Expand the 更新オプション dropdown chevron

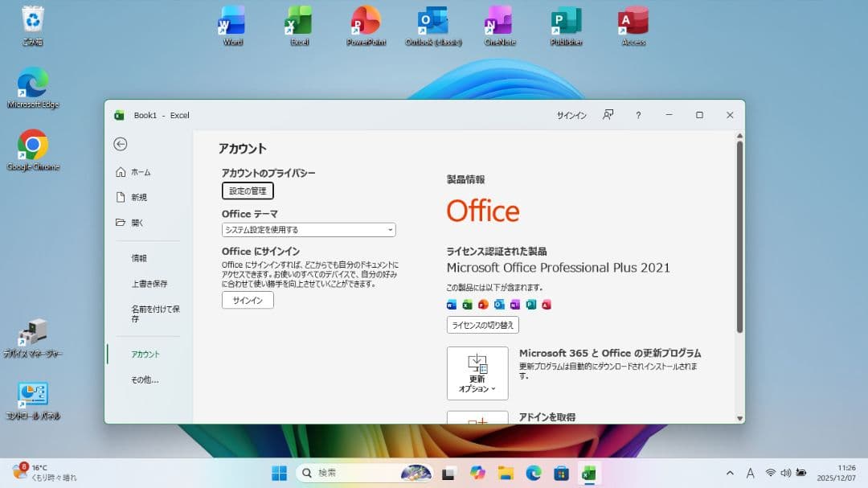point(492,388)
